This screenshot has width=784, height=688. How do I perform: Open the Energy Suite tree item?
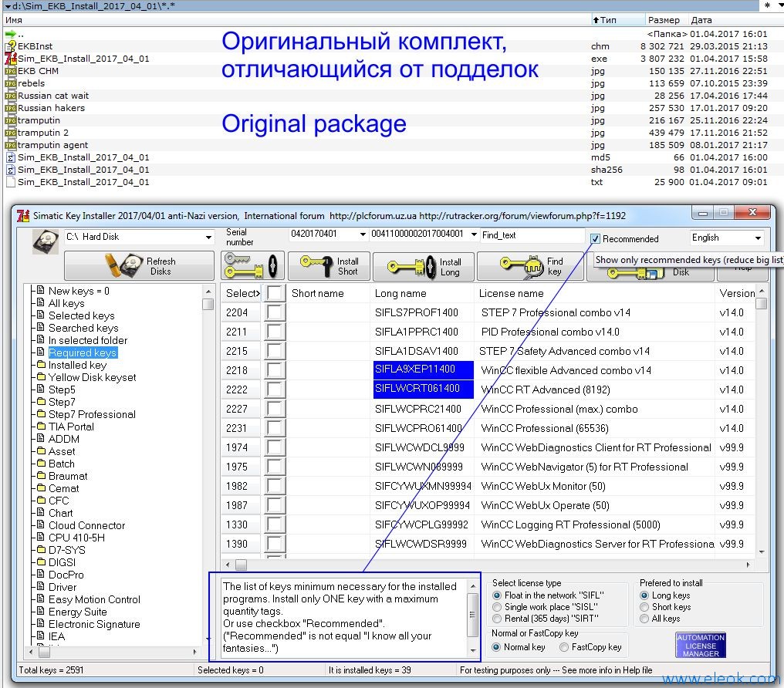pyautogui.click(x=77, y=612)
